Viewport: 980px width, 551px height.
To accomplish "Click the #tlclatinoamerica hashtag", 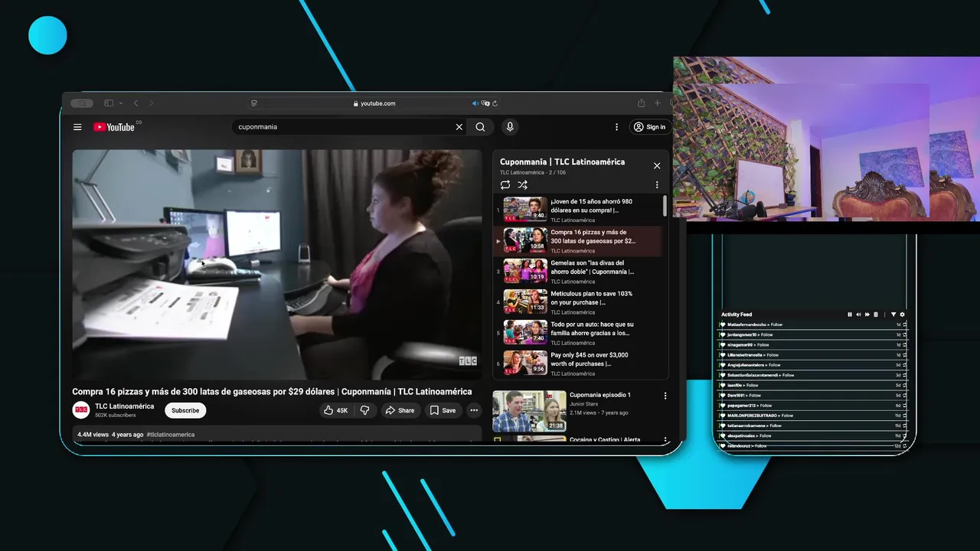I will 171,435.
